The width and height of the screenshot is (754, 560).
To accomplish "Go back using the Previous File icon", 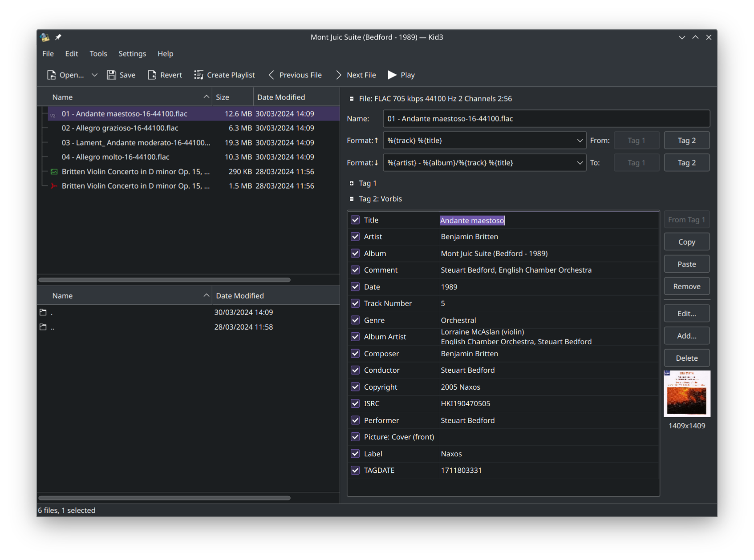I will [x=271, y=75].
